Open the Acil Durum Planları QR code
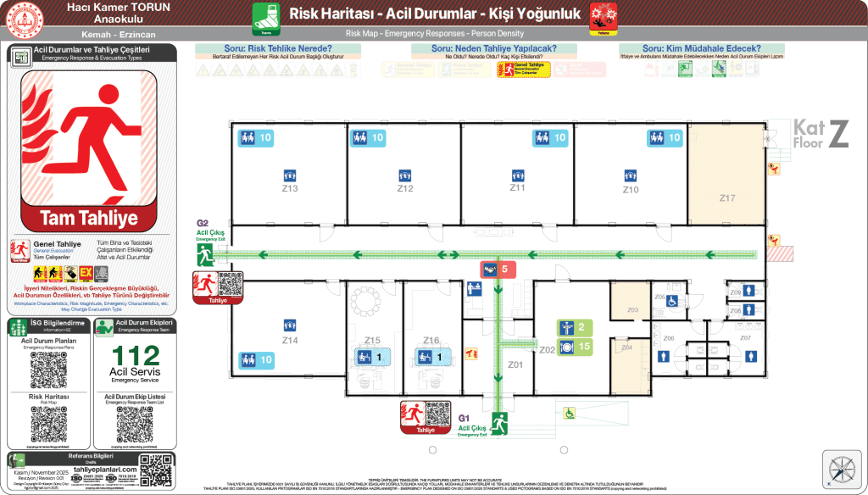Image resolution: width=868 pixels, height=495 pixels. coord(48,370)
